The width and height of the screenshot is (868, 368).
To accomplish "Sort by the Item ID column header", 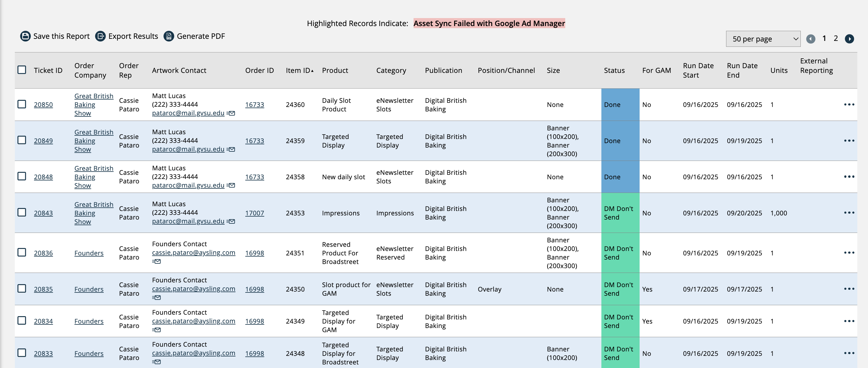I will tap(298, 71).
